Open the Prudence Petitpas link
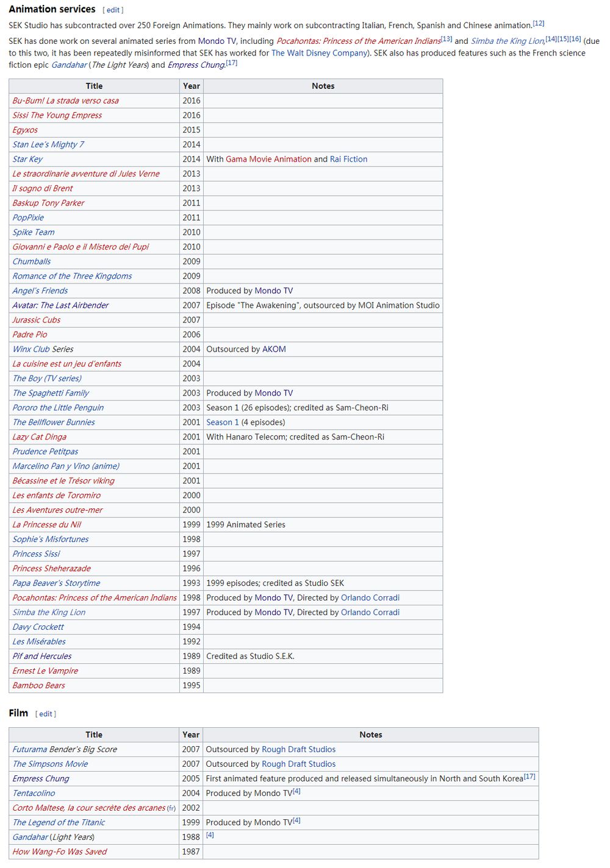The image size is (610, 868). [46, 452]
